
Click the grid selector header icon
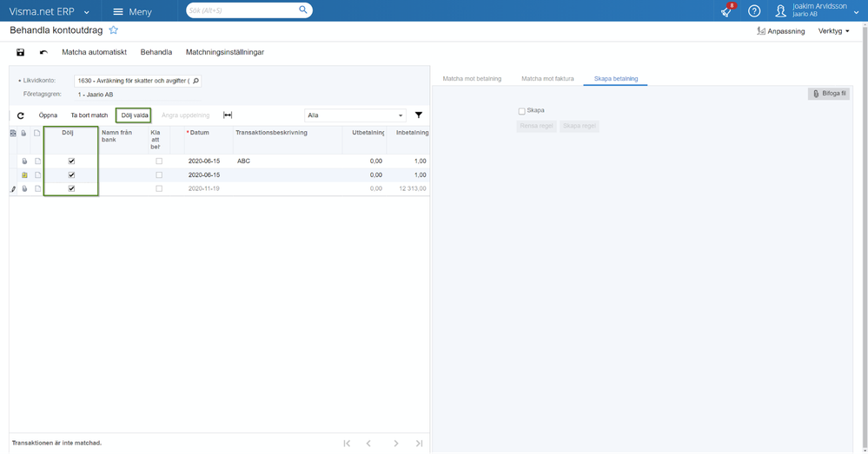pyautogui.click(x=13, y=134)
